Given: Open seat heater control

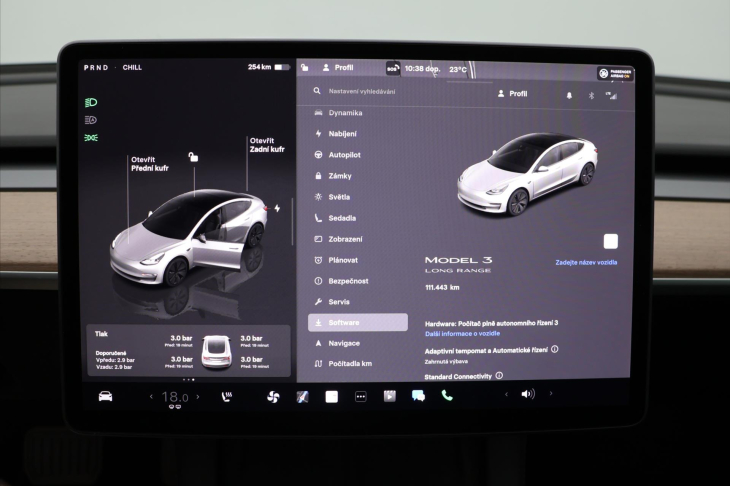Looking at the screenshot, I should coord(227,397).
